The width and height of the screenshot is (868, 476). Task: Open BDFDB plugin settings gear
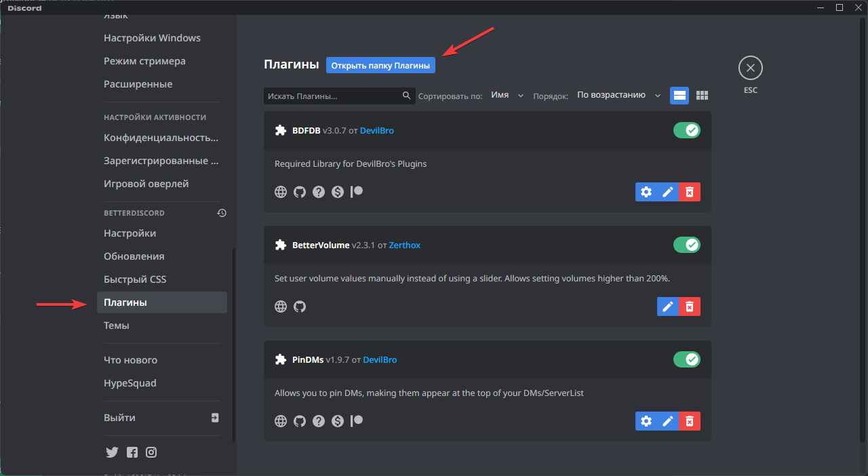click(646, 192)
